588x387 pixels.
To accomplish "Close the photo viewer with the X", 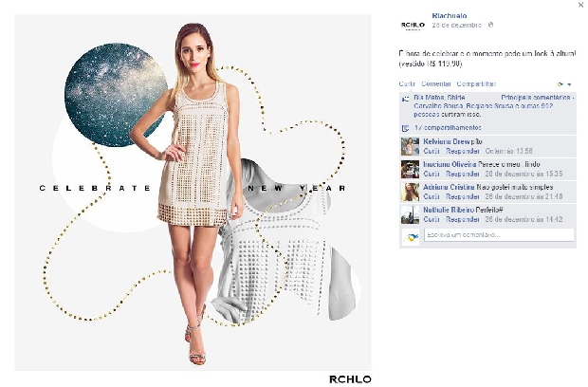I will pos(580,5).
